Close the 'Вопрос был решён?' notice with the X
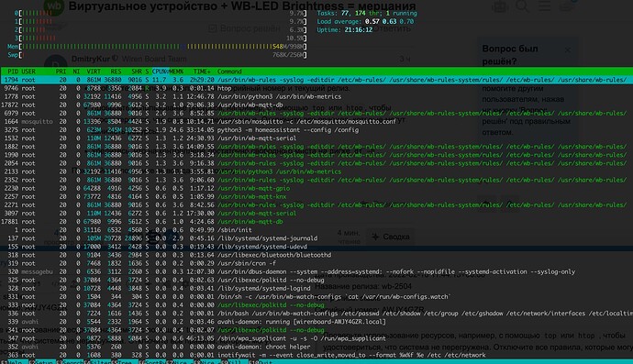The image size is (633, 364). pos(568,50)
